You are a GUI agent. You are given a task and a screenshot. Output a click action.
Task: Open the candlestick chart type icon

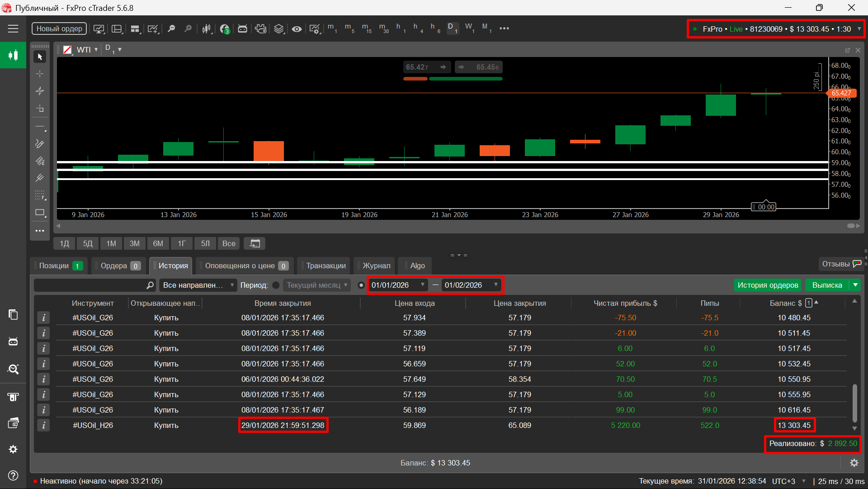(206, 28)
